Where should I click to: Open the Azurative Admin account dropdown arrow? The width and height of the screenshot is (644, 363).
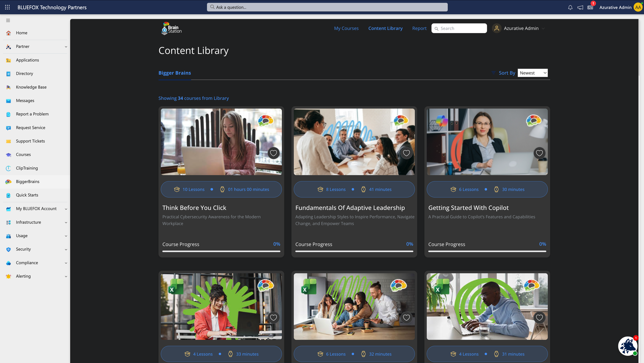click(543, 29)
